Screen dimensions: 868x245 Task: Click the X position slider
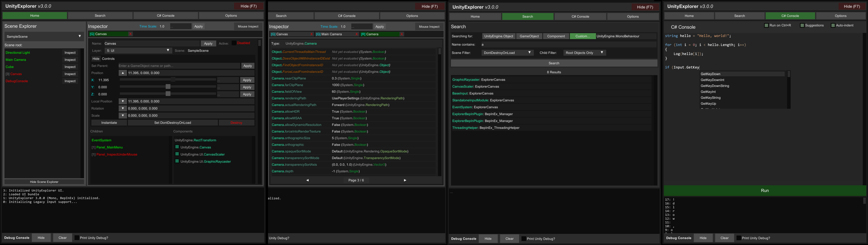168,80
